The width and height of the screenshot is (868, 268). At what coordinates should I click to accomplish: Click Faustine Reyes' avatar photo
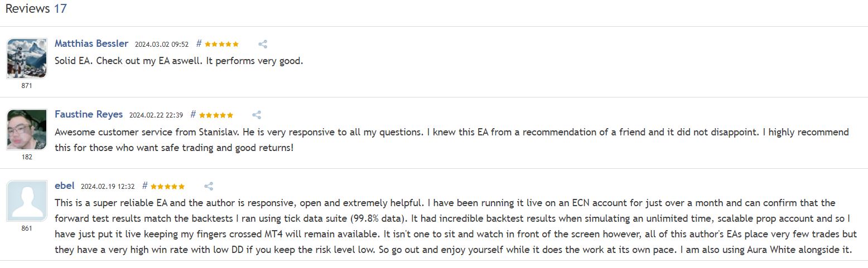(x=27, y=130)
